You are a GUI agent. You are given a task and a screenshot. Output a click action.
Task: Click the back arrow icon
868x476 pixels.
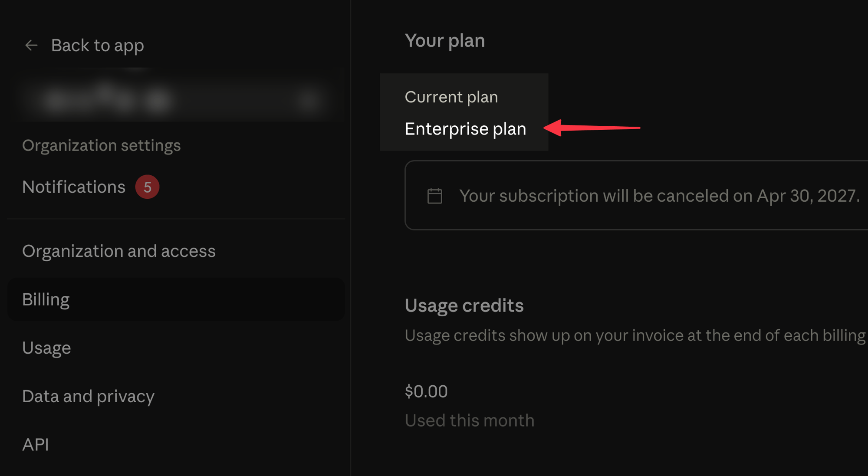[31, 45]
